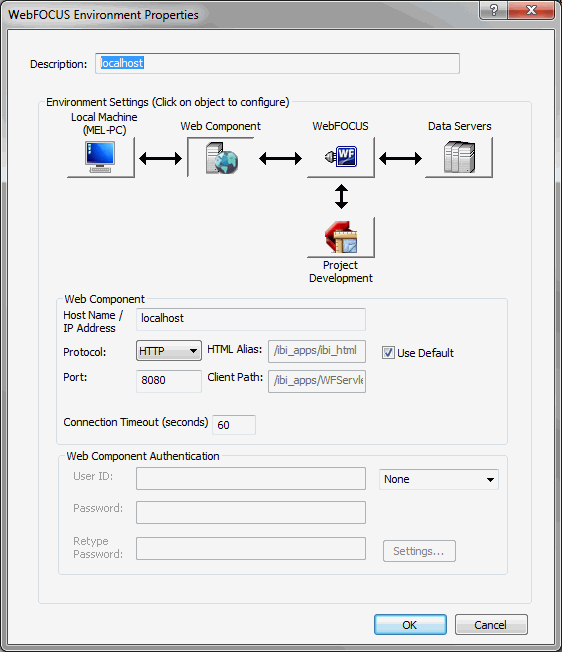The image size is (562, 652).
Task: Dismiss dialog with Cancel button
Action: (491, 625)
